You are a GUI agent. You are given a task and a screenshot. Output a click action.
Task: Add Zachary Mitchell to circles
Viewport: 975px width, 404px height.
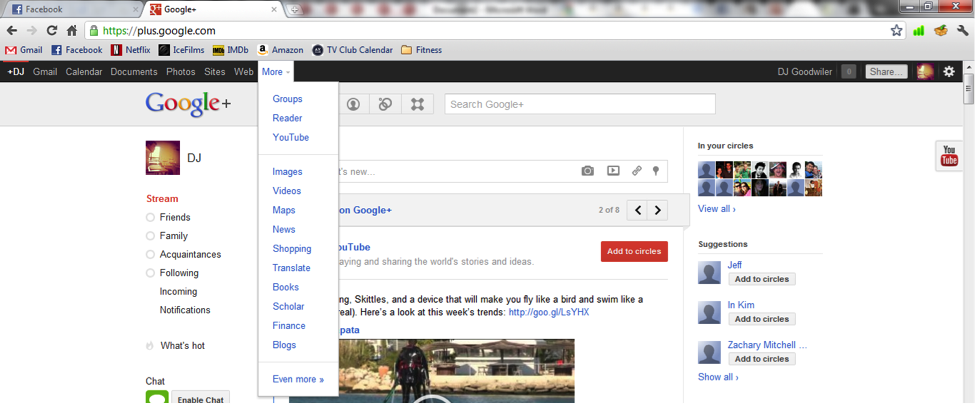click(762, 359)
